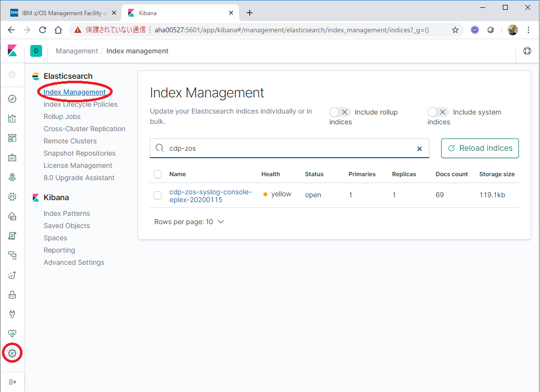540x392 pixels.
Task: Reload the browser page
Action: [43, 30]
